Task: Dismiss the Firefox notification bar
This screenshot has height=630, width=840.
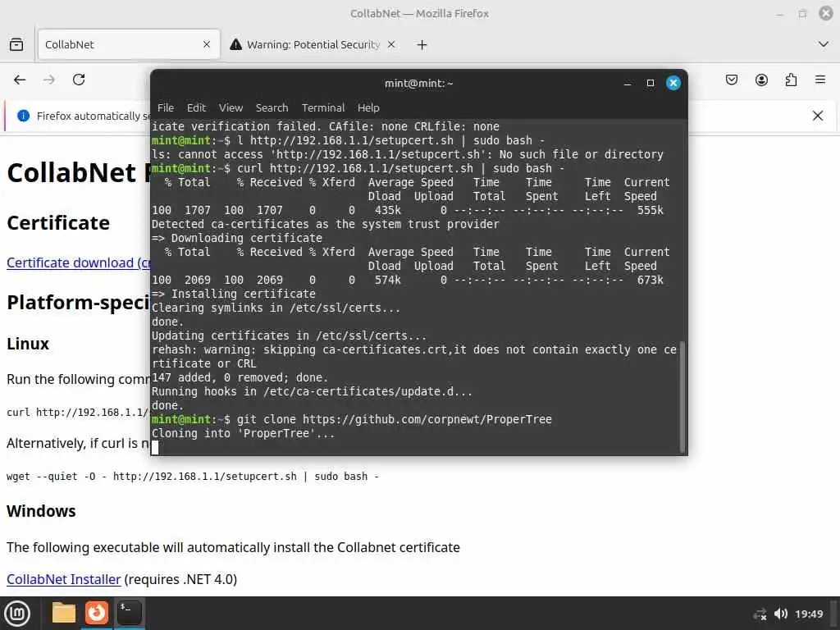Action: [818, 116]
